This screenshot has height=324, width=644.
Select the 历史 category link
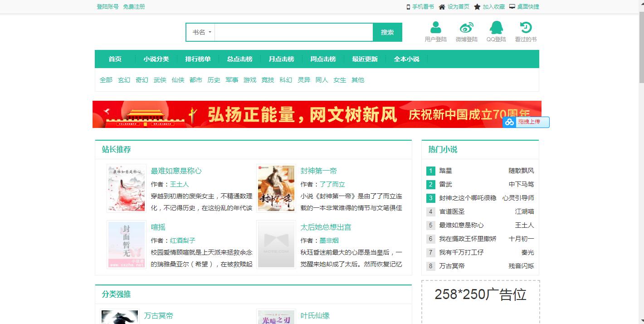coord(214,80)
